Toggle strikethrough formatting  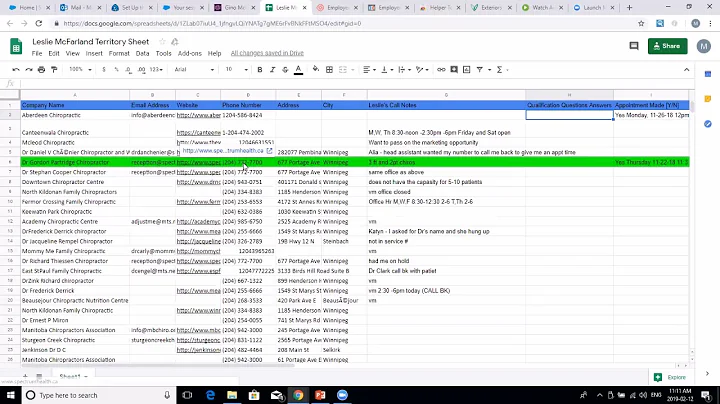(285, 70)
